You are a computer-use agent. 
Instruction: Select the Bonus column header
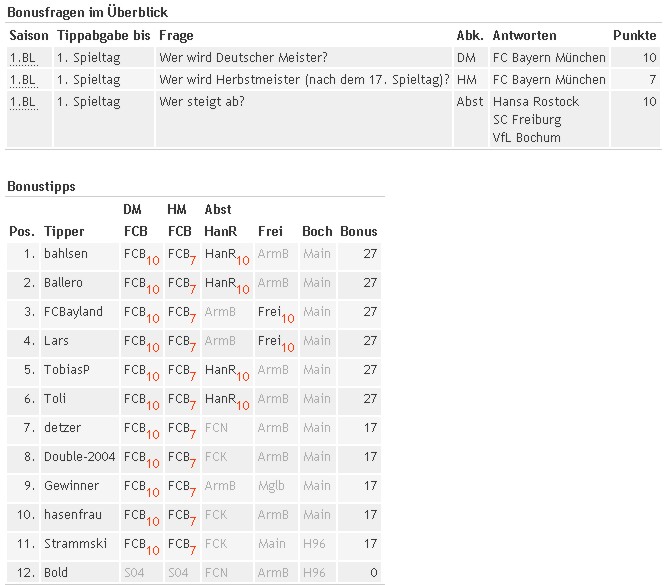click(x=358, y=232)
